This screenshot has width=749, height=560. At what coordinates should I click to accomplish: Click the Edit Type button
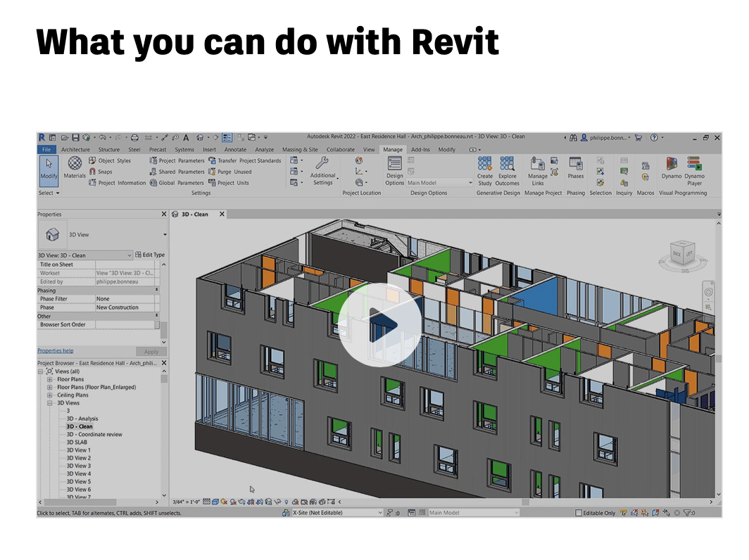(x=150, y=255)
